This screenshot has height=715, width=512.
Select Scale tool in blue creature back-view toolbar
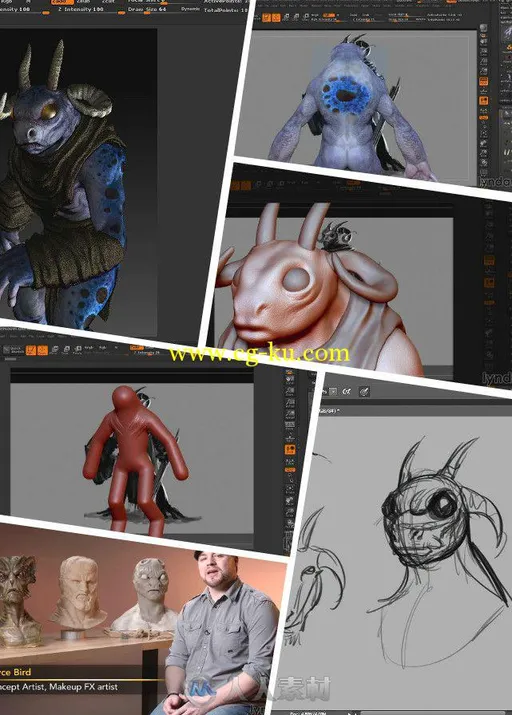296,17
